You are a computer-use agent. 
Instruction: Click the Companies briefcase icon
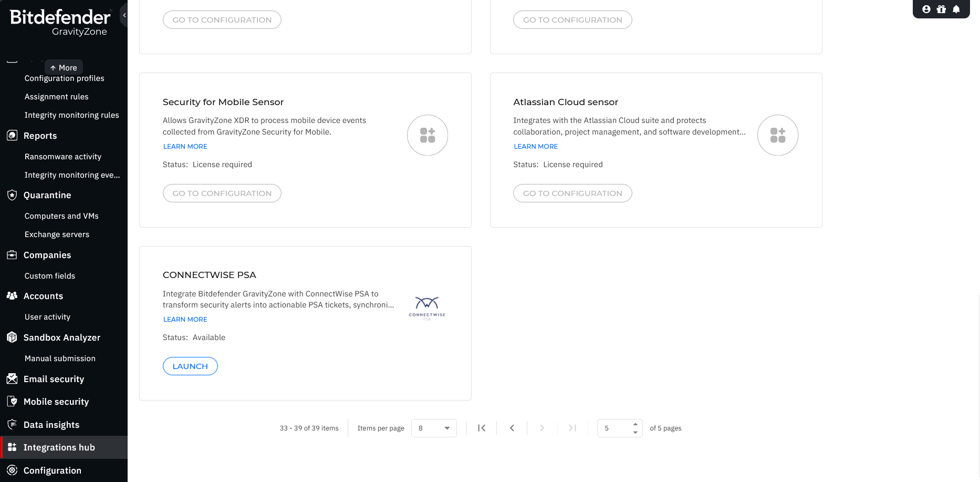tap(12, 255)
